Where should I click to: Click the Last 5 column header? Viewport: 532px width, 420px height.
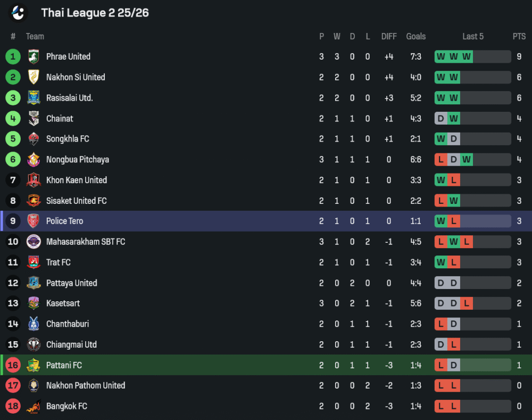click(473, 36)
